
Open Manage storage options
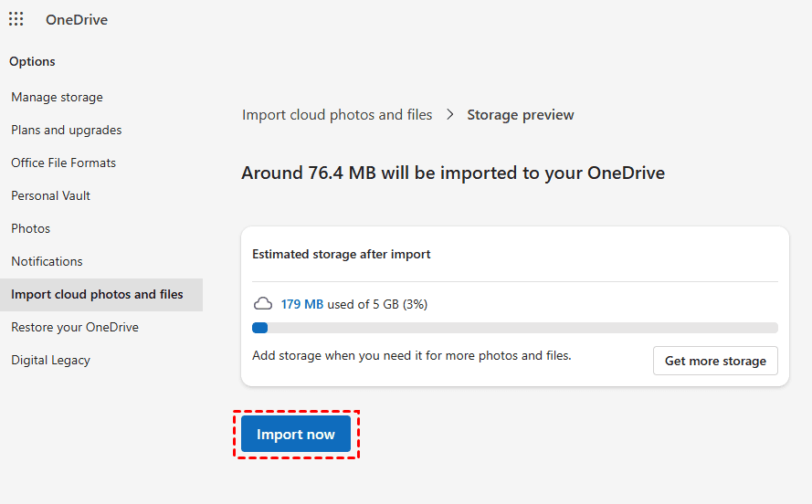(57, 97)
